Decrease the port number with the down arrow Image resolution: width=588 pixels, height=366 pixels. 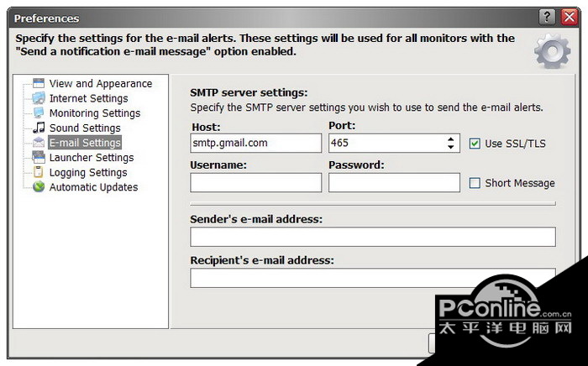[451, 147]
